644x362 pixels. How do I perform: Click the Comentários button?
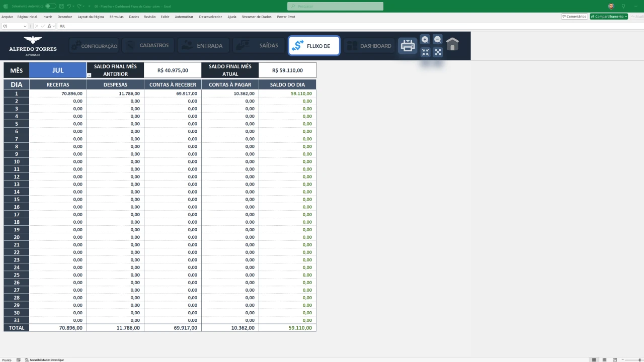[574, 17]
